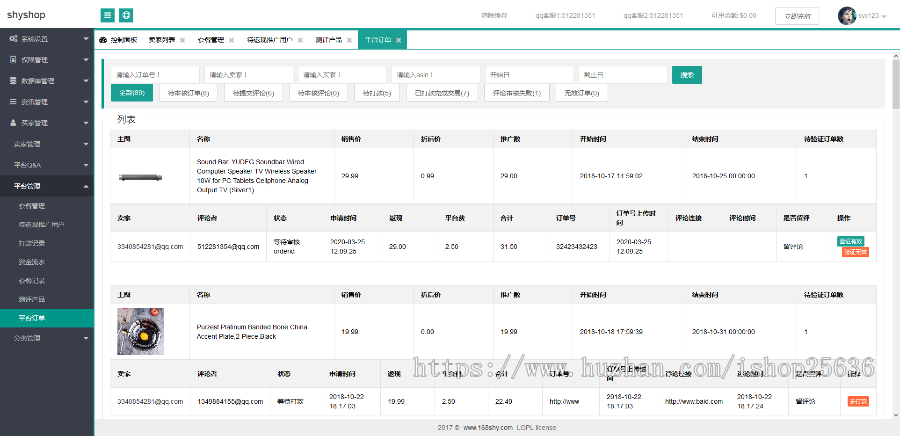Click the orange 去打款 button in plate row

[858, 402]
